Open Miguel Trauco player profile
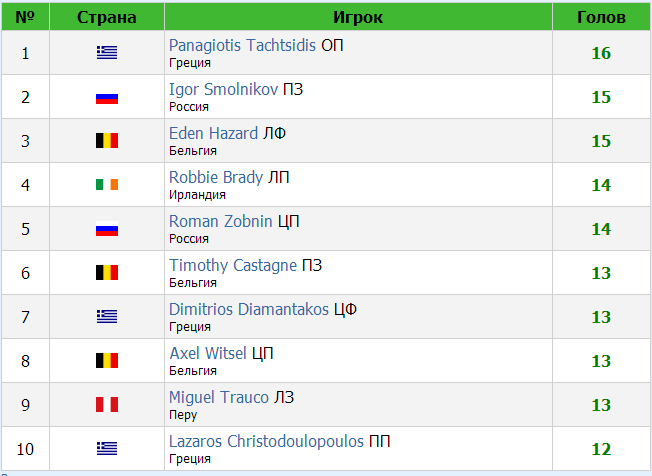 pyautogui.click(x=219, y=398)
